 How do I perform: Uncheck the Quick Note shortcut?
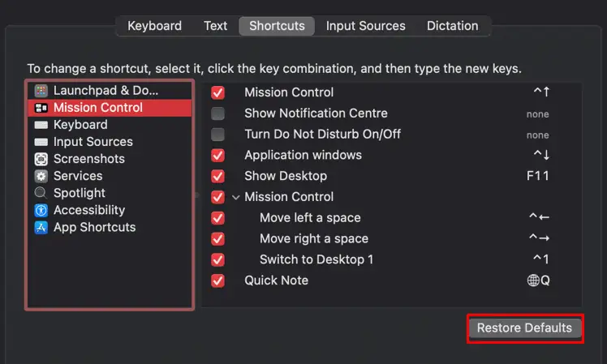pyautogui.click(x=217, y=280)
